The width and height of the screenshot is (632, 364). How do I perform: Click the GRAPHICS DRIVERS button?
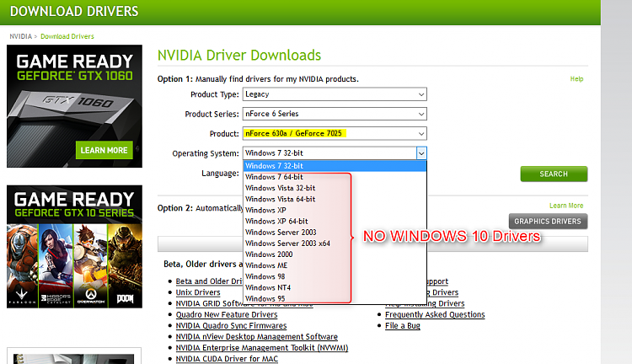[548, 222]
